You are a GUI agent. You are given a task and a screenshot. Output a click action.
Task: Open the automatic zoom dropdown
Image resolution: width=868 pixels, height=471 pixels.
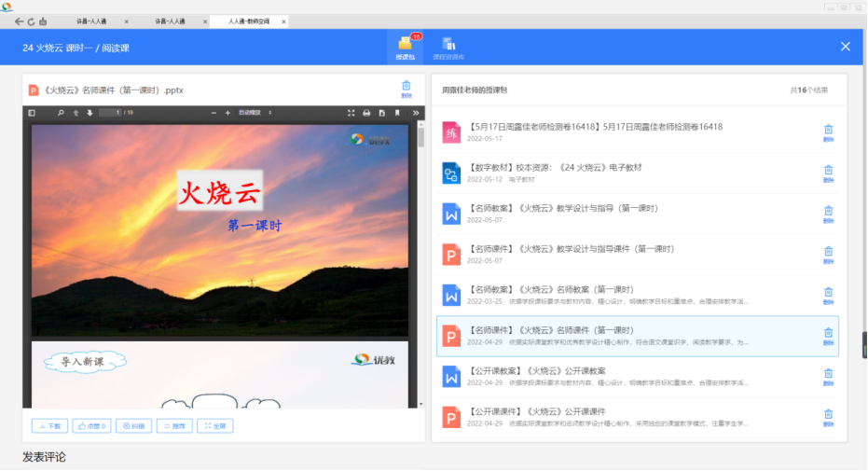coord(255,113)
